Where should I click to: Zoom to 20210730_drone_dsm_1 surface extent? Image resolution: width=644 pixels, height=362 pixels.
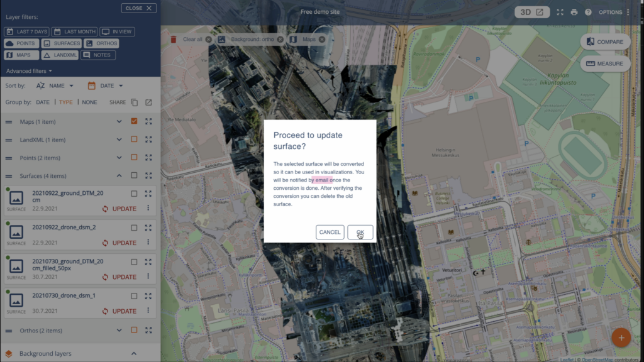point(148,296)
